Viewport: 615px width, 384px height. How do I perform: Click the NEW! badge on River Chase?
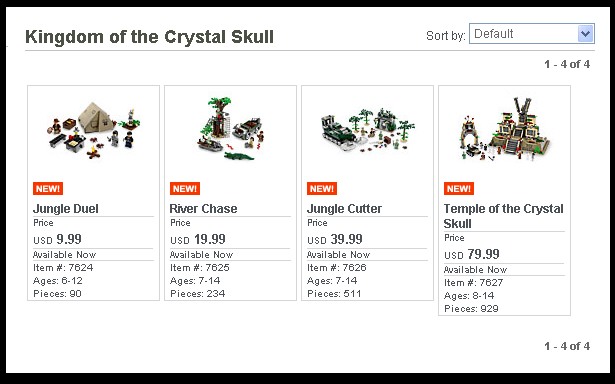185,189
